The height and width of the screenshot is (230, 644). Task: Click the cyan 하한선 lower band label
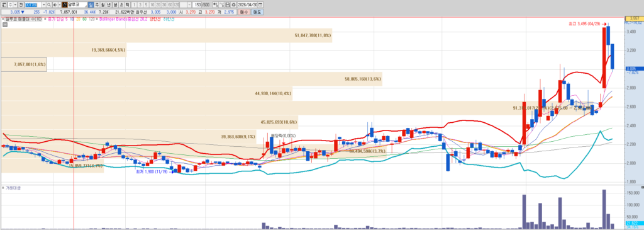169,19
